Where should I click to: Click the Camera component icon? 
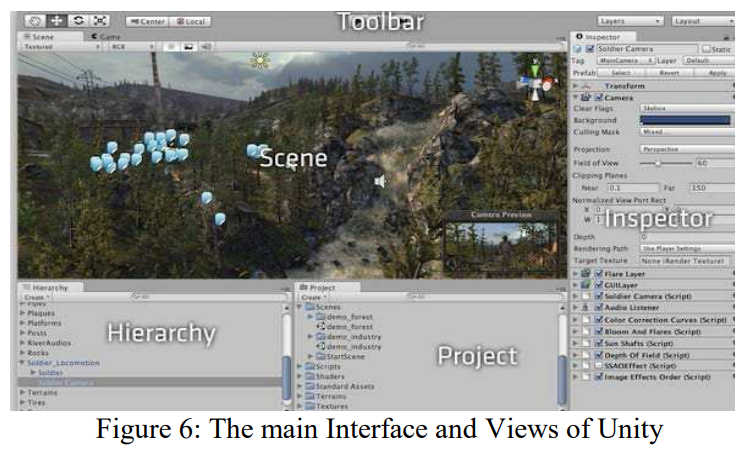586,97
